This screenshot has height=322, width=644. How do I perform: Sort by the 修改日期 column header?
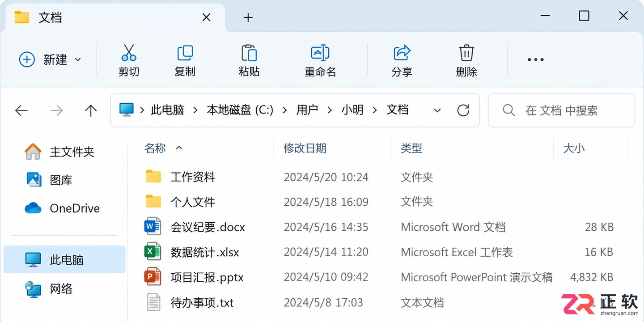click(305, 148)
